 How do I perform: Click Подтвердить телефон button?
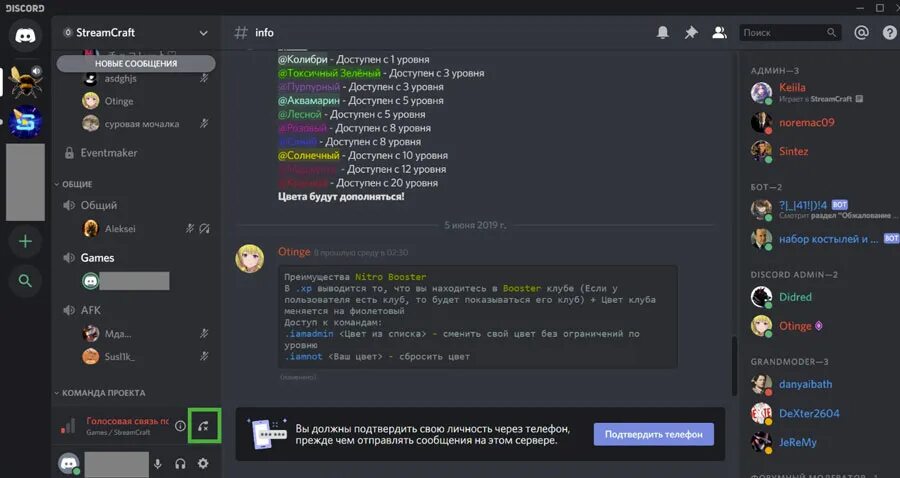(x=654, y=434)
